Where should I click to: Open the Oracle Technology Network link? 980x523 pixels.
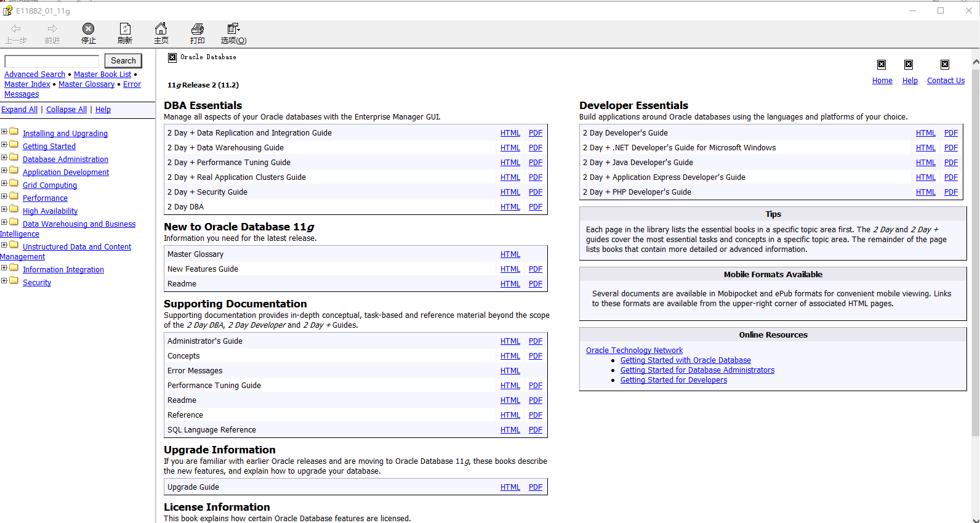tap(634, 351)
